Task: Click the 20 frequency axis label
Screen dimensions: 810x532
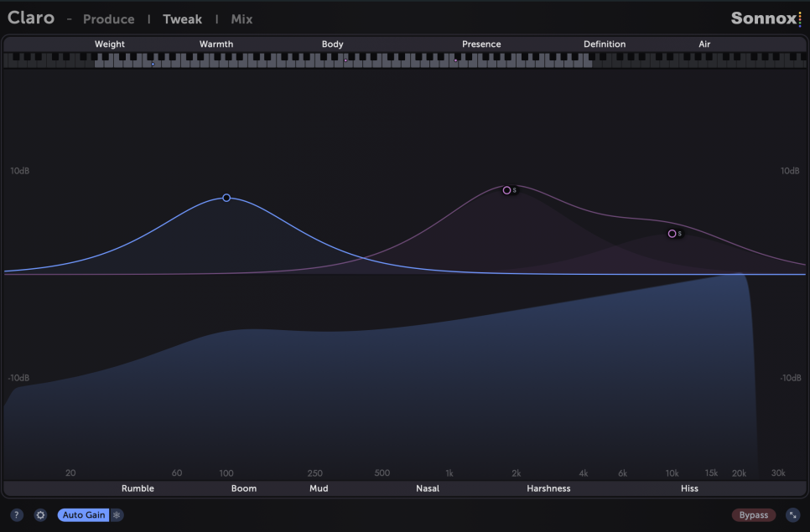Action: point(70,473)
